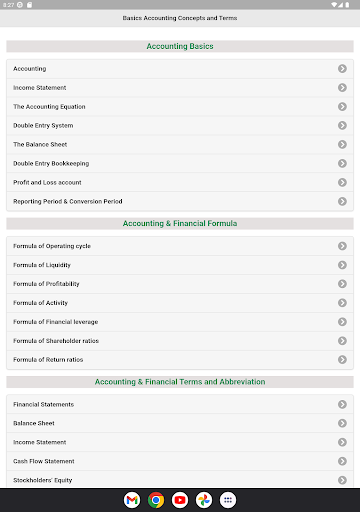Open Double Entry Bookkeeping topic
Image resolution: width=360 pixels, height=512 pixels.
click(x=180, y=164)
